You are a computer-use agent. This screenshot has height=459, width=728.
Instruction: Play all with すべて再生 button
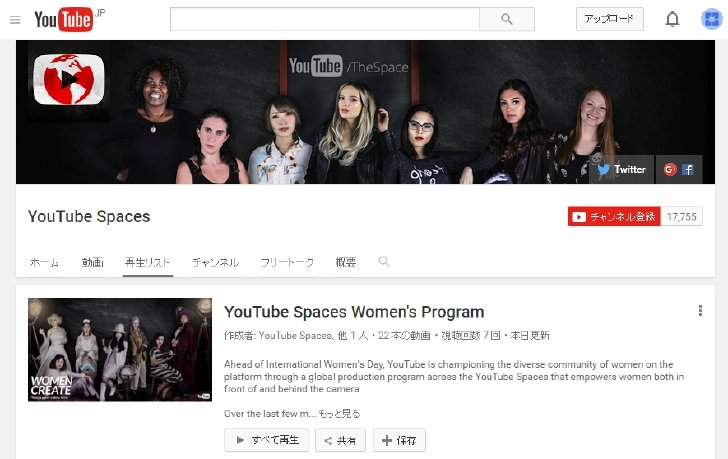click(266, 440)
